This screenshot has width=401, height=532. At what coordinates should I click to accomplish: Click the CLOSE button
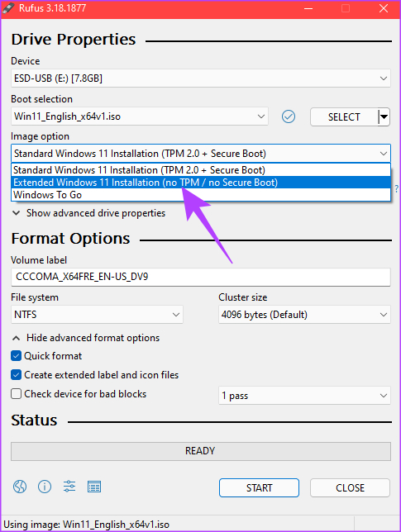pyautogui.click(x=350, y=488)
